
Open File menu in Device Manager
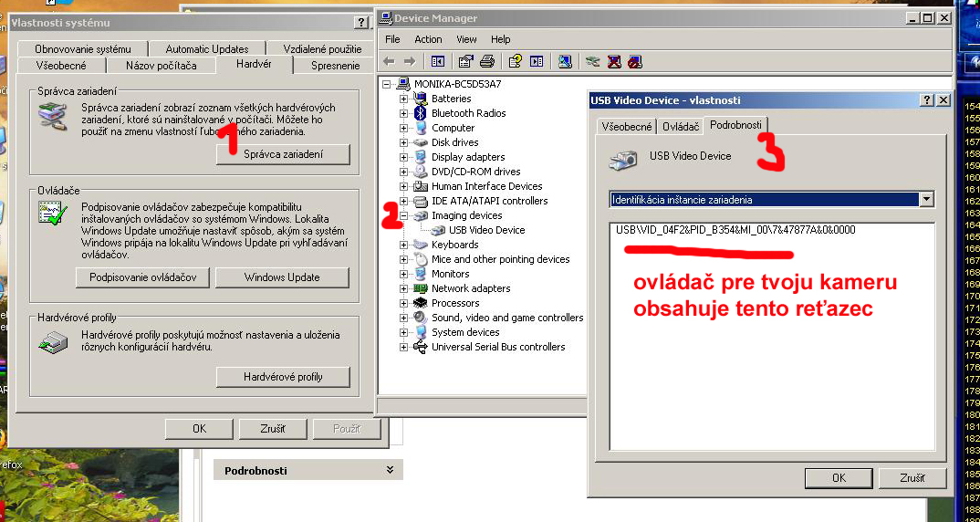click(392, 38)
